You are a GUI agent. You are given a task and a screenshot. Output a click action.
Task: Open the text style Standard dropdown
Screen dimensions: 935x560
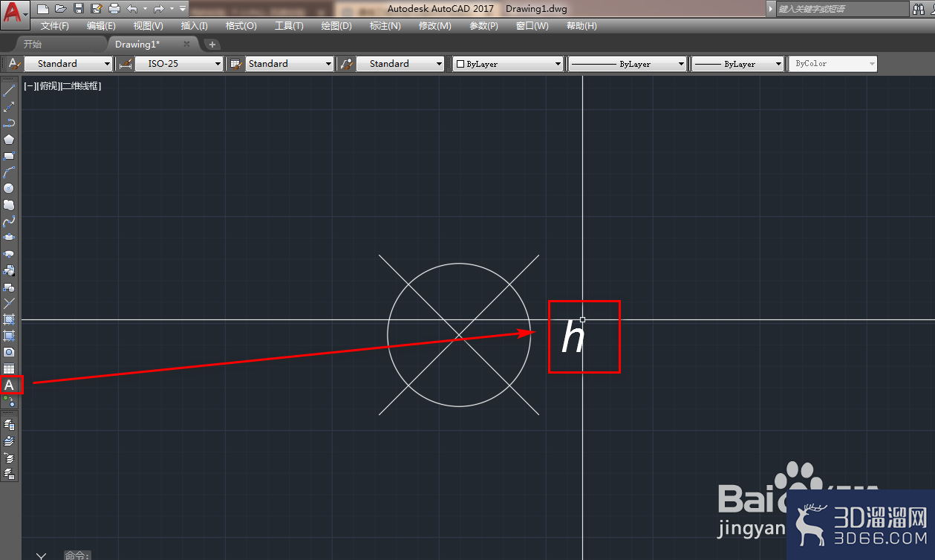pos(68,64)
